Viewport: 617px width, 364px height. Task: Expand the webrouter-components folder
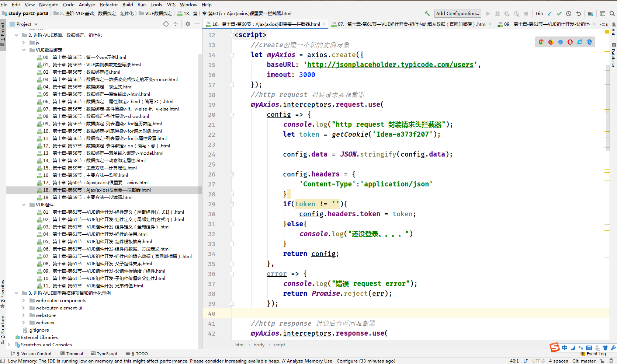[24, 301]
